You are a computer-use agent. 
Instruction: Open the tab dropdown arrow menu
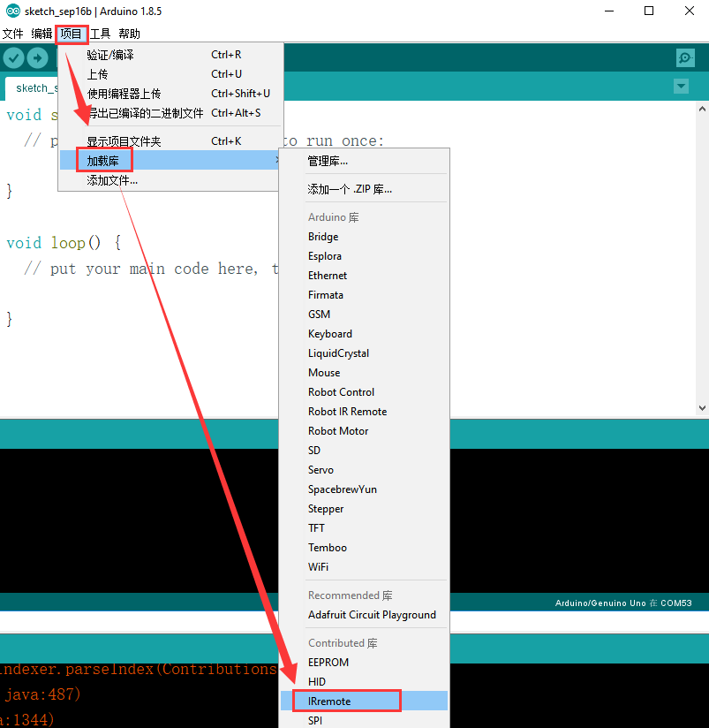[x=681, y=86]
